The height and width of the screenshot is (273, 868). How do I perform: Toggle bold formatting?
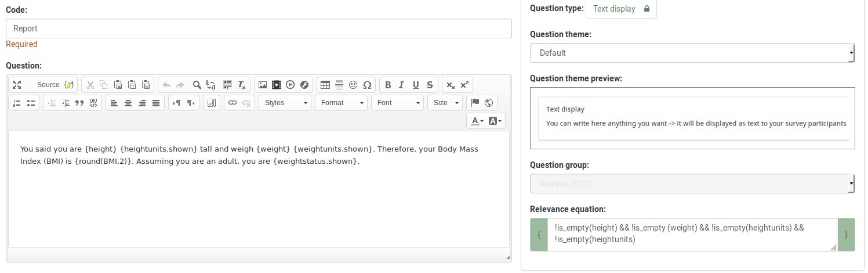[388, 85]
